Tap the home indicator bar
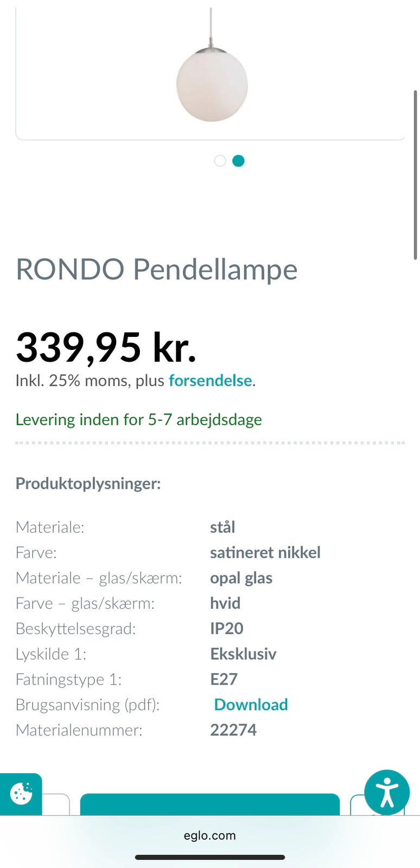Image resolution: width=420 pixels, height=868 pixels. tap(210, 857)
